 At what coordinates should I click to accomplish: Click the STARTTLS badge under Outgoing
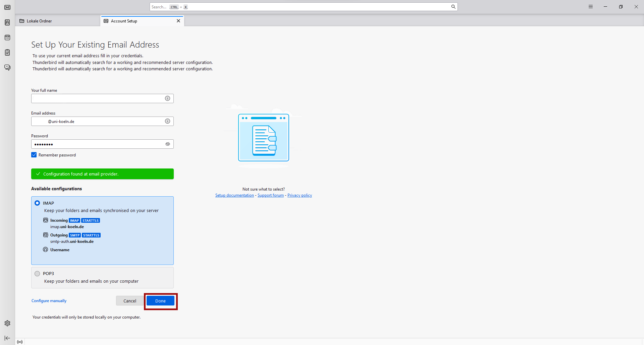coord(91,235)
